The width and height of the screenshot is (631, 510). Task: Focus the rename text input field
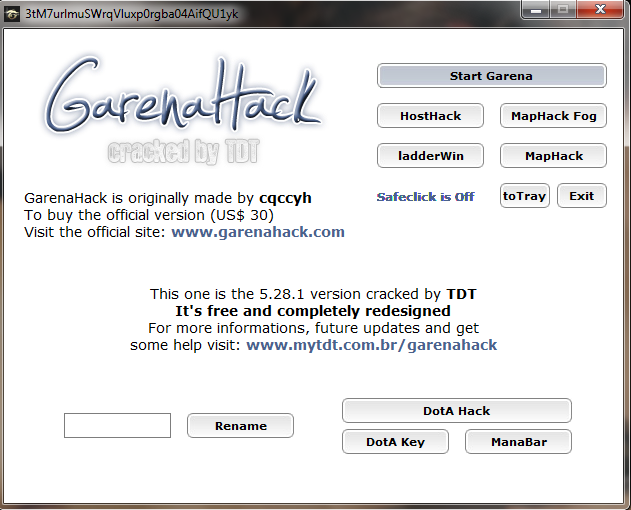point(118,425)
